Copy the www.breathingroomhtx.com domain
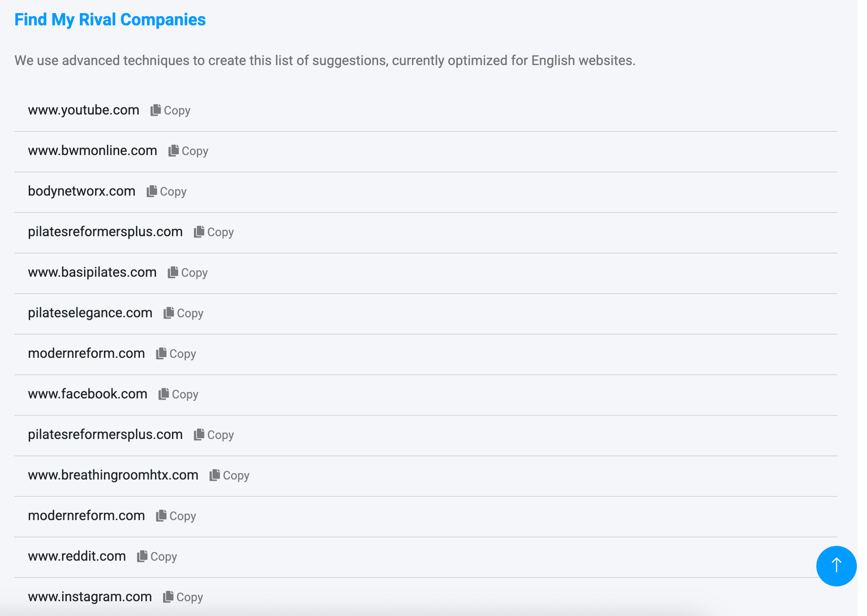867x616 pixels. 229,475
